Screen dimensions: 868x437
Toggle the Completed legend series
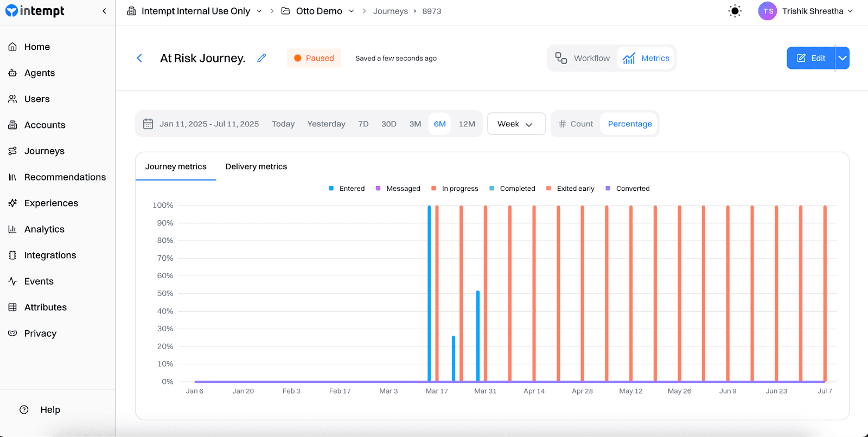pos(512,188)
